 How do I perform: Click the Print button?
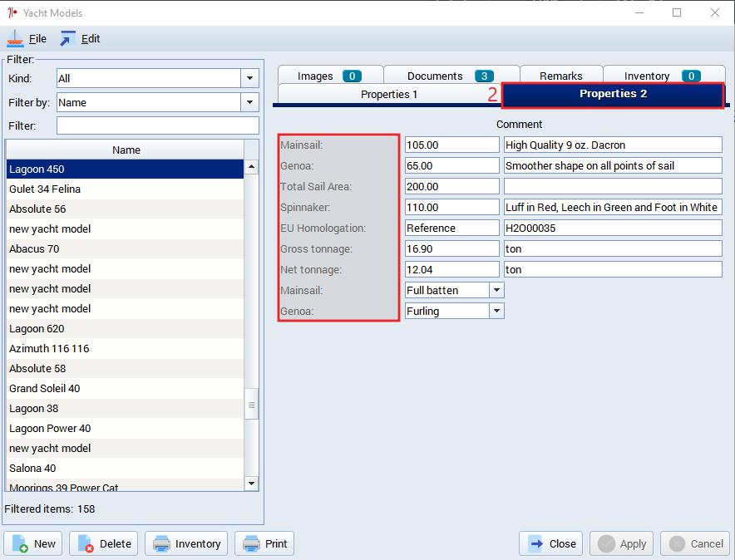pos(264,543)
